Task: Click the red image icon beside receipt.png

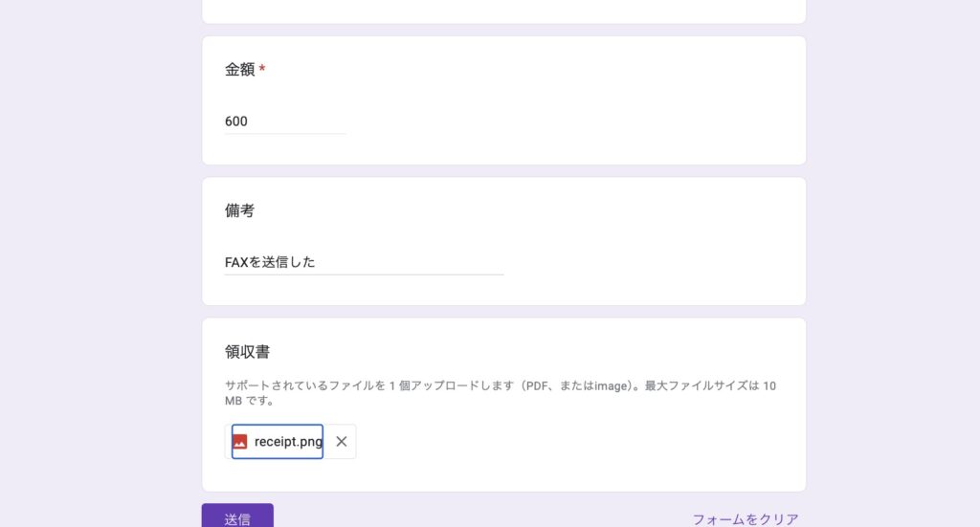Action: [x=240, y=442]
